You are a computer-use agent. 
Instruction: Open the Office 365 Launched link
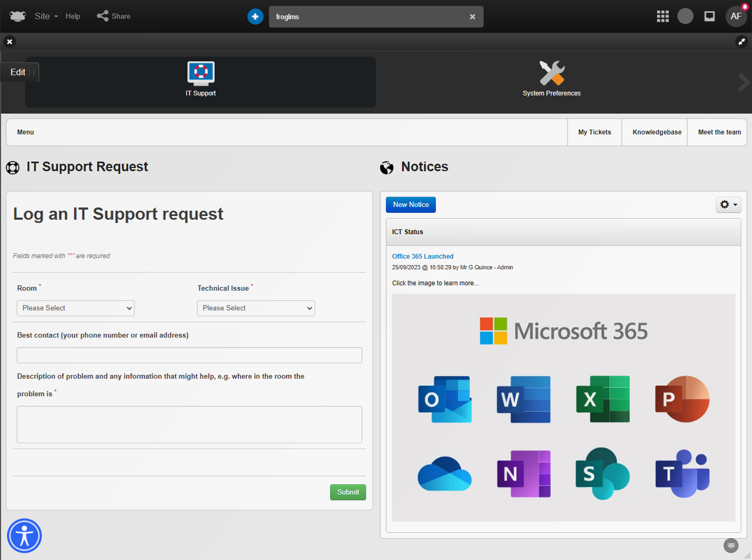click(x=422, y=257)
